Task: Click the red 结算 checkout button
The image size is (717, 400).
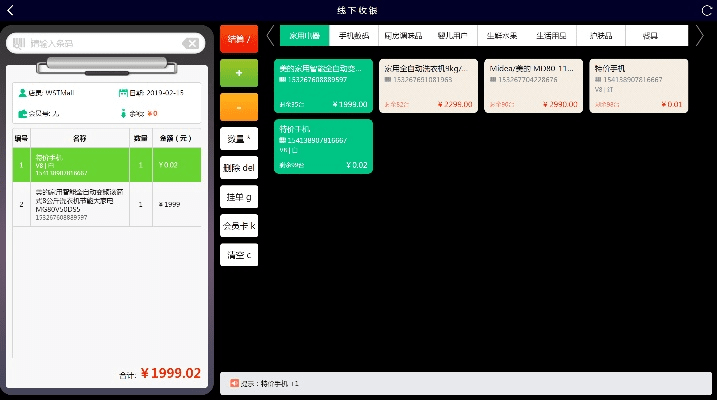Action: 239,39
